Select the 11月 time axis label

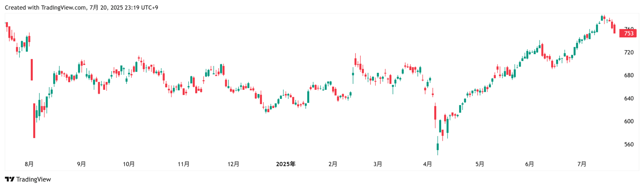tap(184, 164)
